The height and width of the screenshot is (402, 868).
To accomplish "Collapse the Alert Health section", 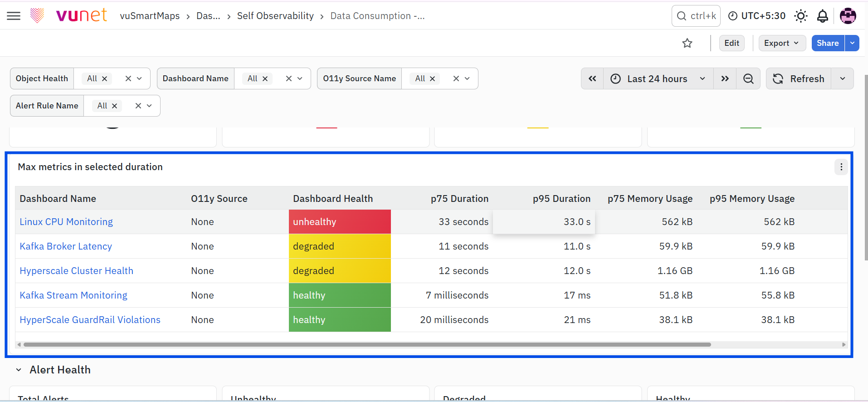I will tap(19, 370).
